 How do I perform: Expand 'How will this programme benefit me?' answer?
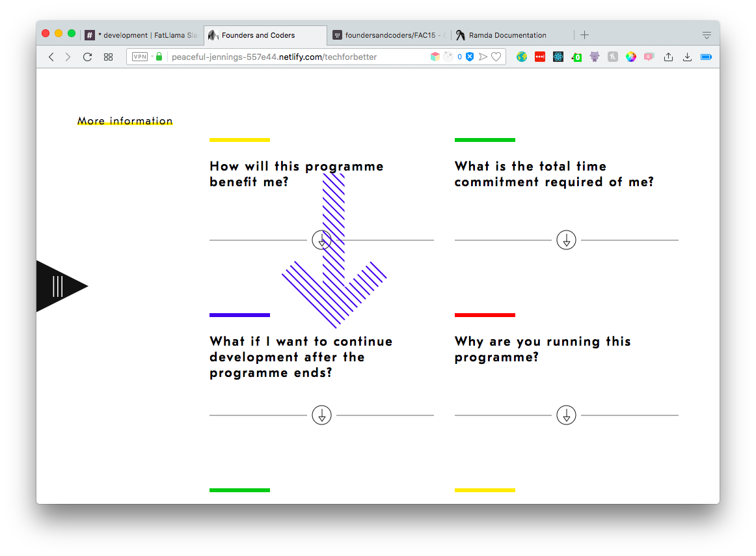point(321,240)
